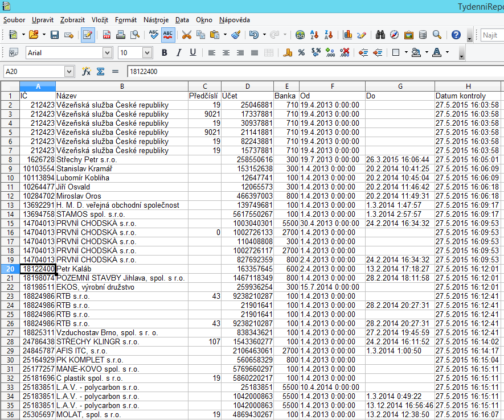The height and width of the screenshot is (420, 504).
Task: Run the Spelling check icon
Action: point(154,34)
